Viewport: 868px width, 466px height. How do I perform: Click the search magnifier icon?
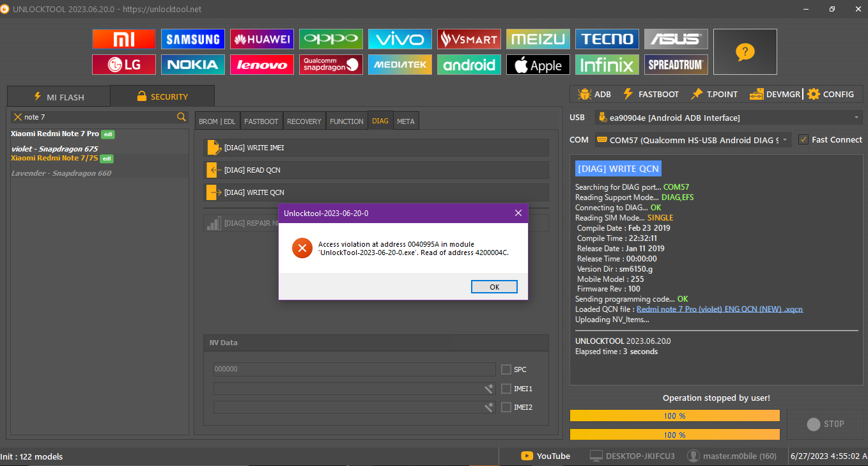point(182,117)
